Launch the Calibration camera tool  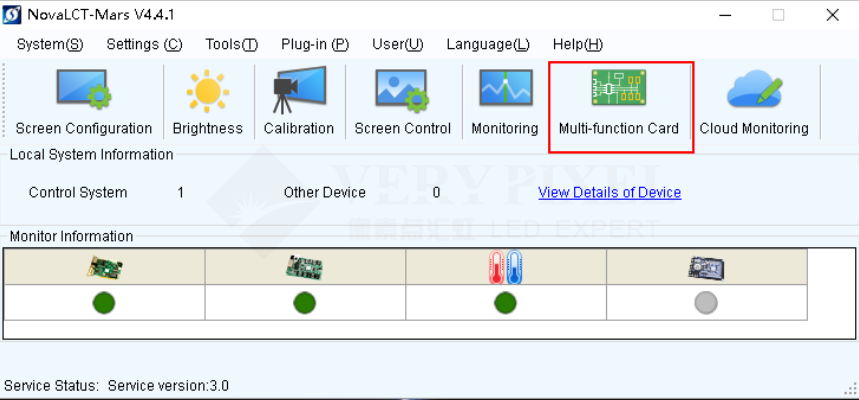[x=299, y=102]
